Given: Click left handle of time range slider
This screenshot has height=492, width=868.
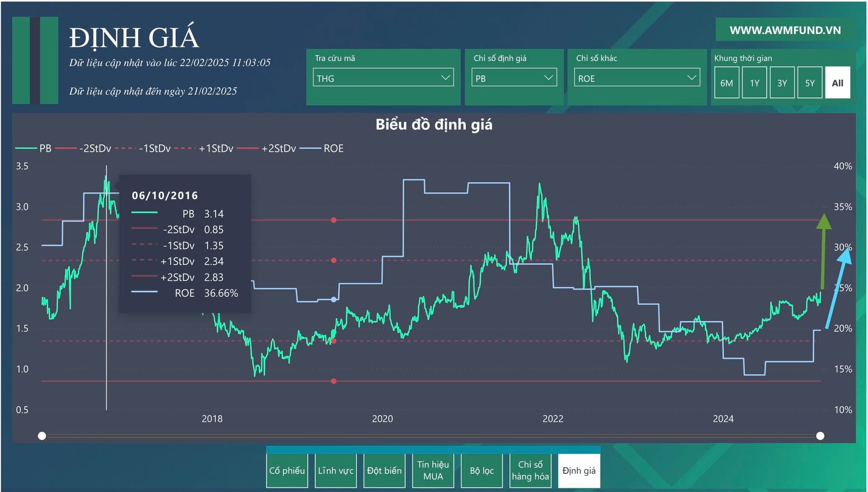Looking at the screenshot, I should (x=42, y=436).
